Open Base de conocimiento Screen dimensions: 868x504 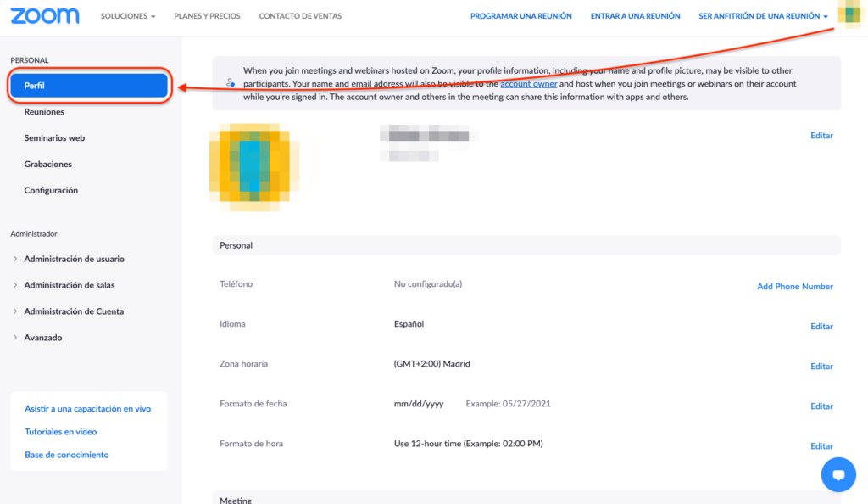(66, 455)
